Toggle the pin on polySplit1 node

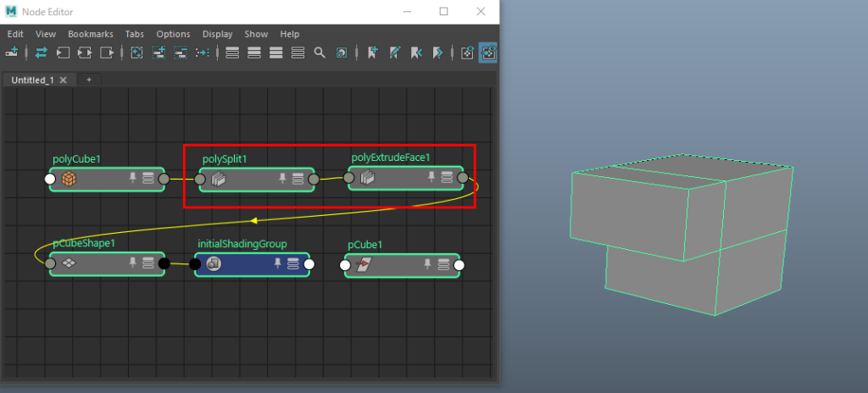pyautogui.click(x=282, y=178)
